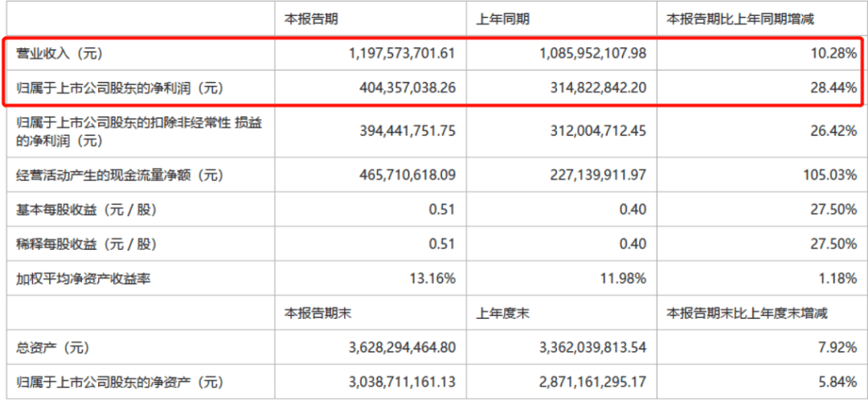868x401 pixels.
Task: Click the 105.03% cash flow growth cell
Action: pos(830,174)
